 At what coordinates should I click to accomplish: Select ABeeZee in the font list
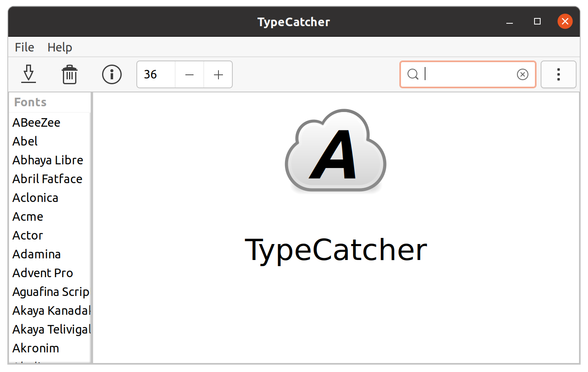tap(49, 123)
